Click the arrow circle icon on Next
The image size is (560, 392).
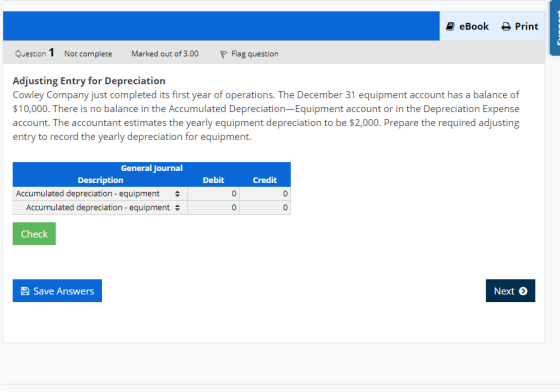pyautogui.click(x=523, y=291)
